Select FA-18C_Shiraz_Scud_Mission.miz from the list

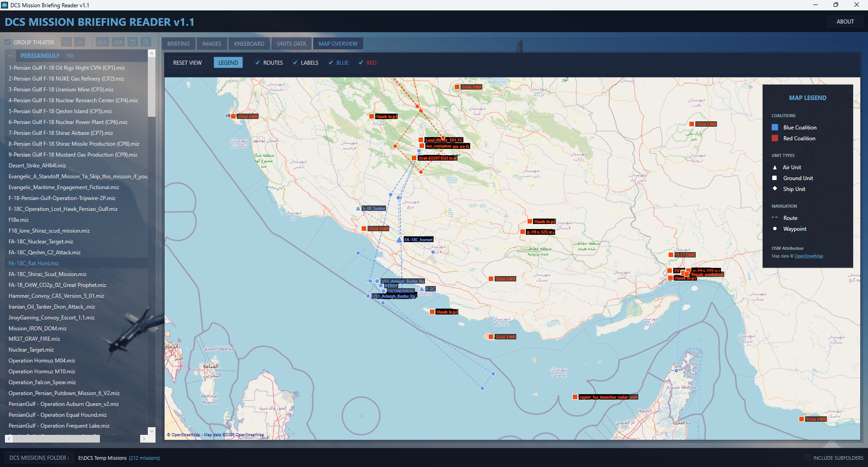coord(47,274)
